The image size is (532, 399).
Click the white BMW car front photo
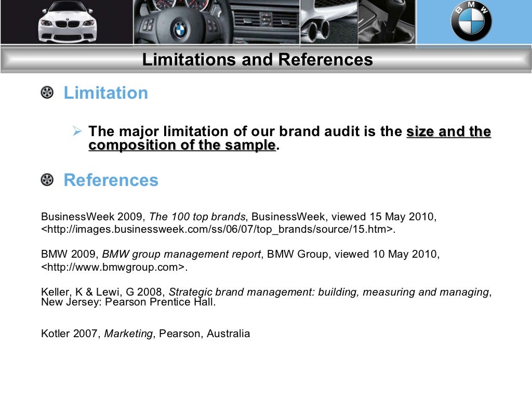pos(67,22)
